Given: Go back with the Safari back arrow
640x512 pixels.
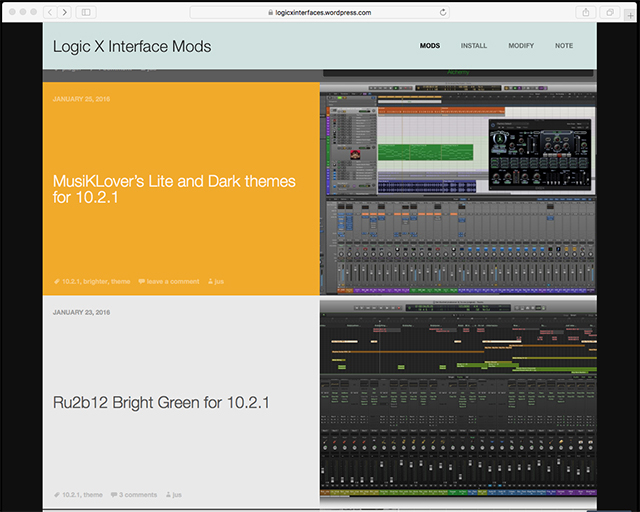Looking at the screenshot, I should (x=50, y=12).
